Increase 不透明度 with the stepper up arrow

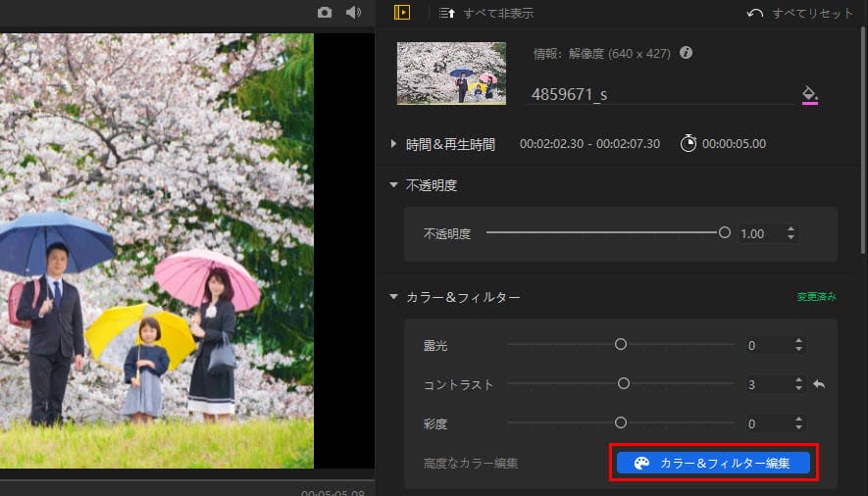[791, 229]
